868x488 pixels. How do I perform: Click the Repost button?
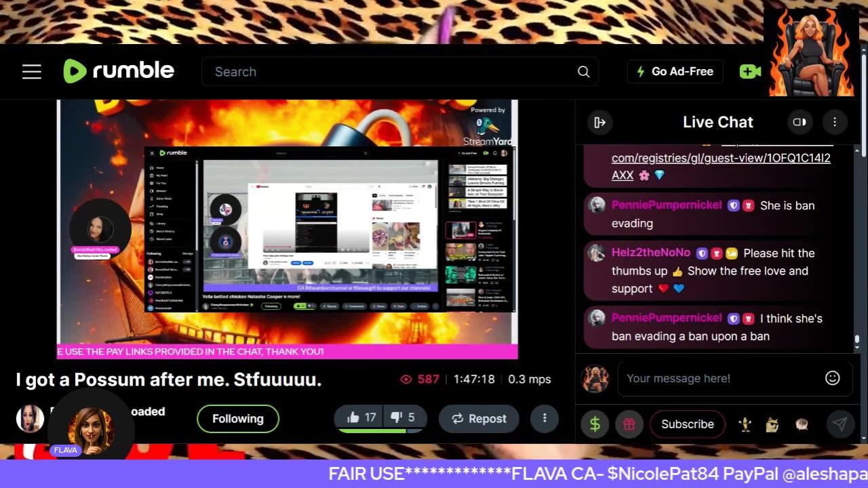pos(479,419)
